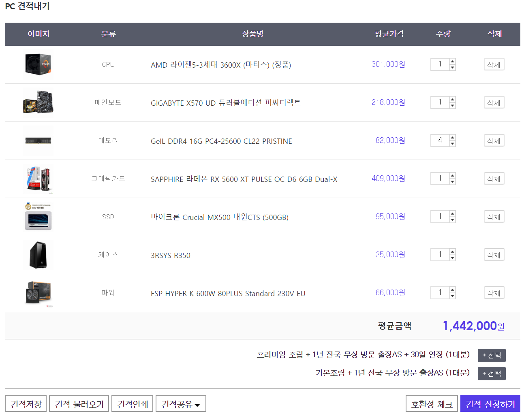Delete the GIGABYTE X570 UD row
524x420 pixels.
(494, 102)
